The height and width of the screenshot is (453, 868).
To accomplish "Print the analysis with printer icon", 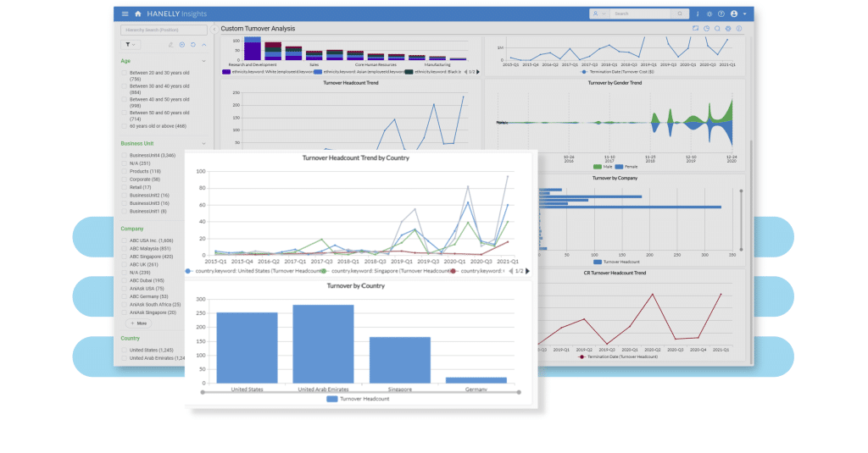I will 728,28.
